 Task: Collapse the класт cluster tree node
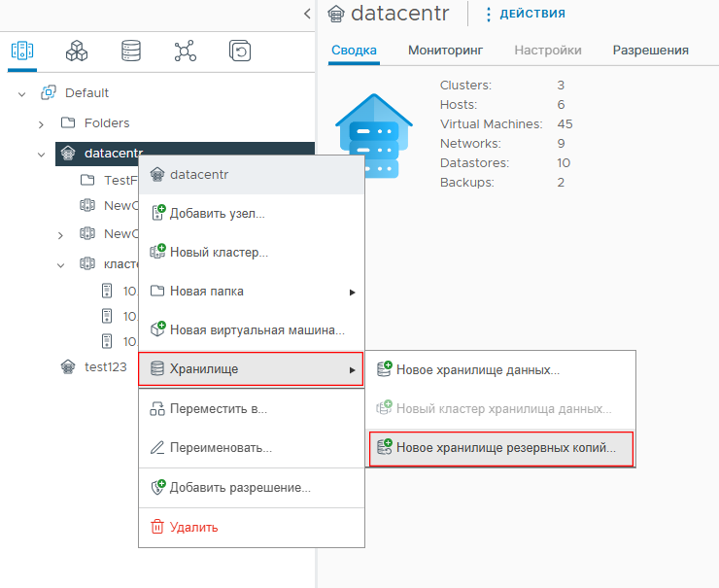60,265
